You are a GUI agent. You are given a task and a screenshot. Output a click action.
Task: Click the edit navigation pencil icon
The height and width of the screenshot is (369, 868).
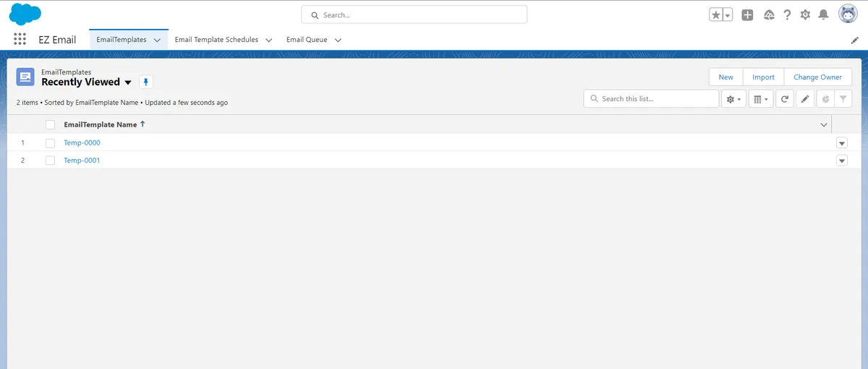855,41
